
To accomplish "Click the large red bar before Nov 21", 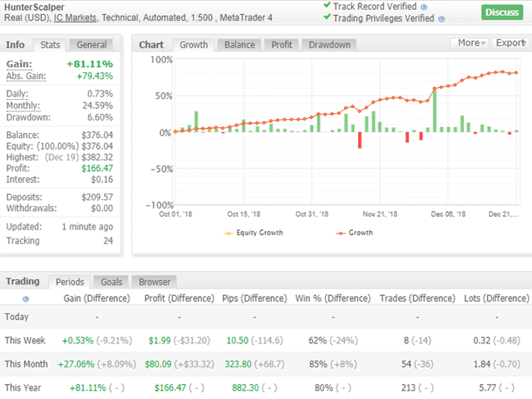I will 360,140.
